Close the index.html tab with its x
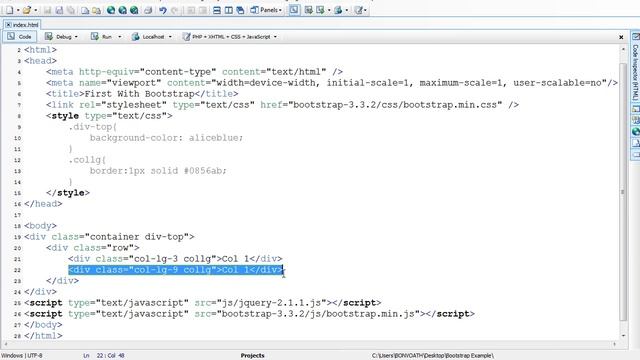The width and height of the screenshot is (640, 360). 8,25
